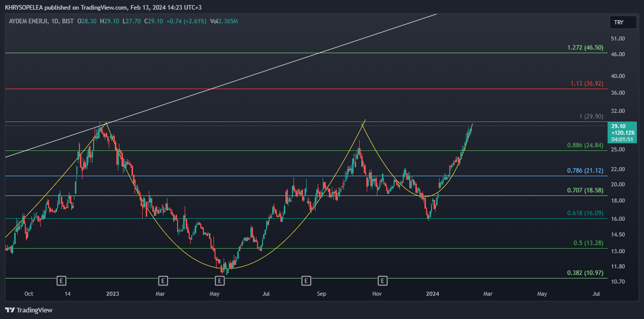Click the publisher text KHRYSOPELEA at top

(x=24, y=8)
